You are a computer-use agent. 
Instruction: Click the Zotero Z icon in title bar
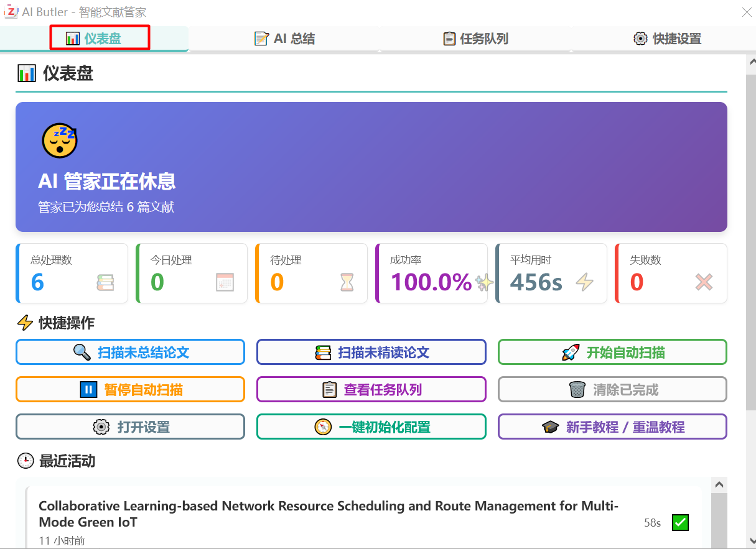click(10, 11)
